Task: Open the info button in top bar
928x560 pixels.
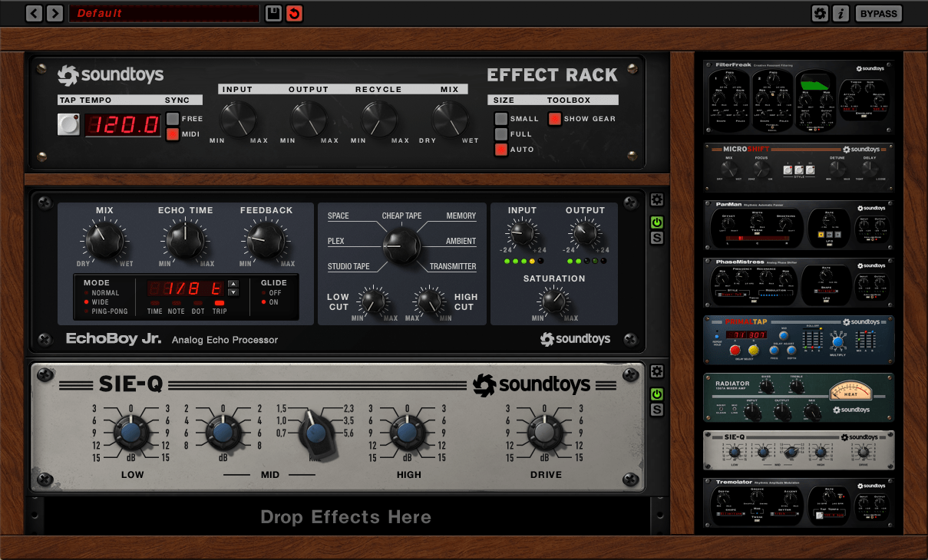Action: (x=841, y=13)
